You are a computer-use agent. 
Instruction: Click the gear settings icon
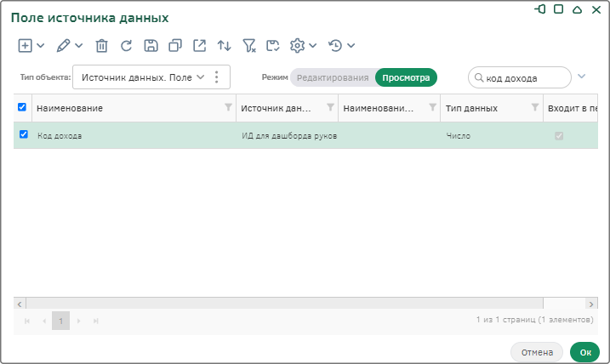tap(297, 46)
